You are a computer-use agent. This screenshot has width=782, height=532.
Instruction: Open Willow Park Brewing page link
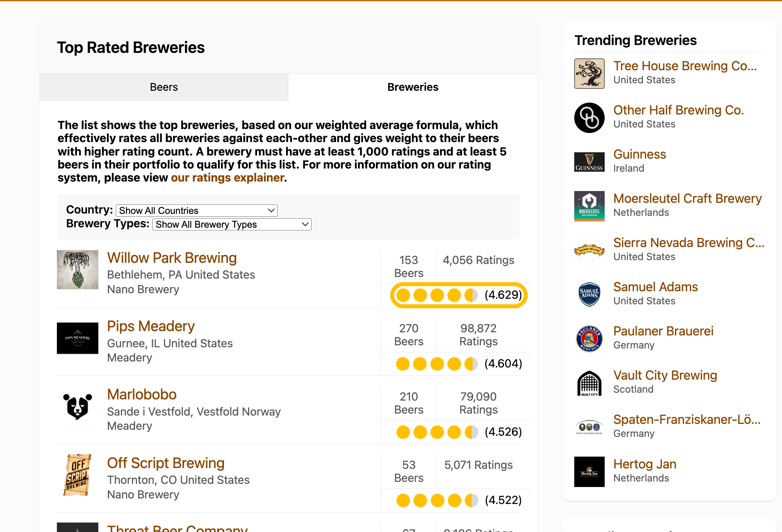click(x=172, y=258)
